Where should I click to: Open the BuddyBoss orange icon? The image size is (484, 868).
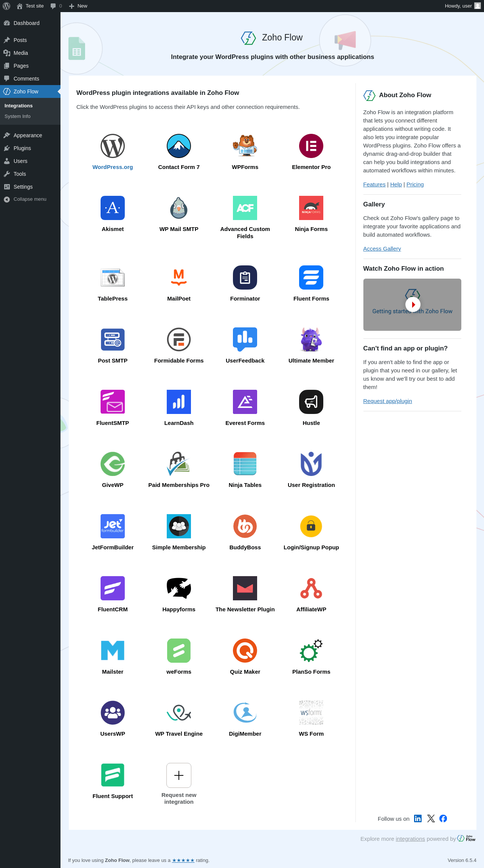[245, 526]
